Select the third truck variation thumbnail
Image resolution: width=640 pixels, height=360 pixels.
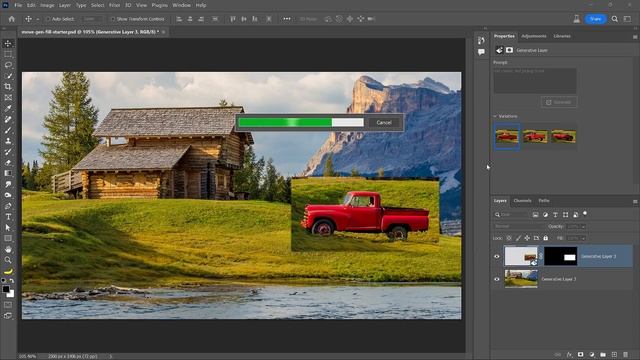pyautogui.click(x=563, y=137)
